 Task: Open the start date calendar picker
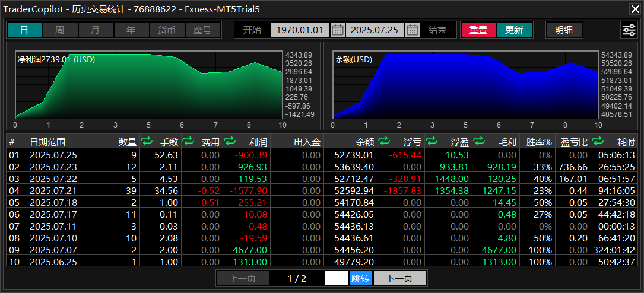point(338,30)
